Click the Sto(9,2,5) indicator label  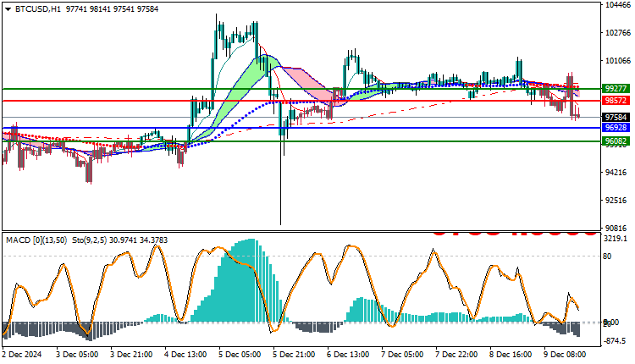[x=89, y=240]
